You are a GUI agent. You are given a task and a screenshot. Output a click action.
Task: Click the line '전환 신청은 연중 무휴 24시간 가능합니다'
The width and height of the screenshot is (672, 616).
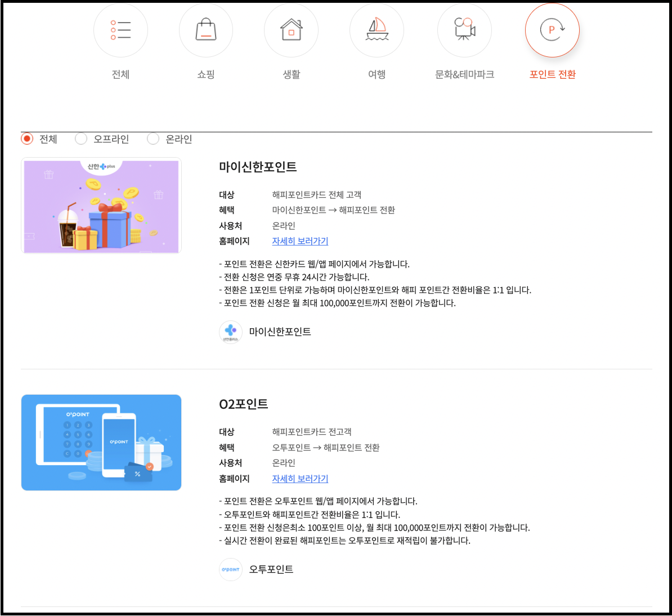pyautogui.click(x=294, y=277)
